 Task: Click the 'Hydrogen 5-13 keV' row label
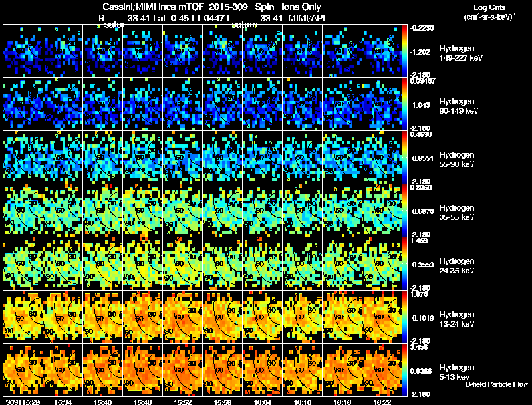click(457, 372)
